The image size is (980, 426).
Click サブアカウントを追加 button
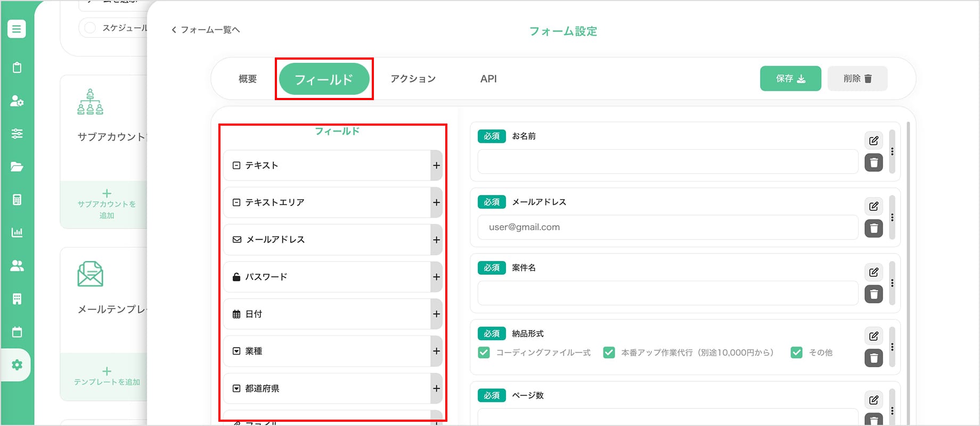pyautogui.click(x=107, y=204)
